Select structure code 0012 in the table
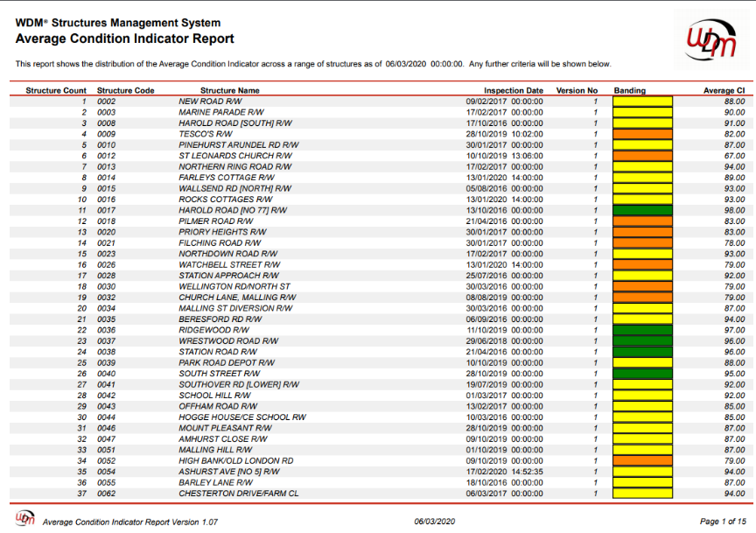Screen dimensions: 756x533 (x=107, y=156)
